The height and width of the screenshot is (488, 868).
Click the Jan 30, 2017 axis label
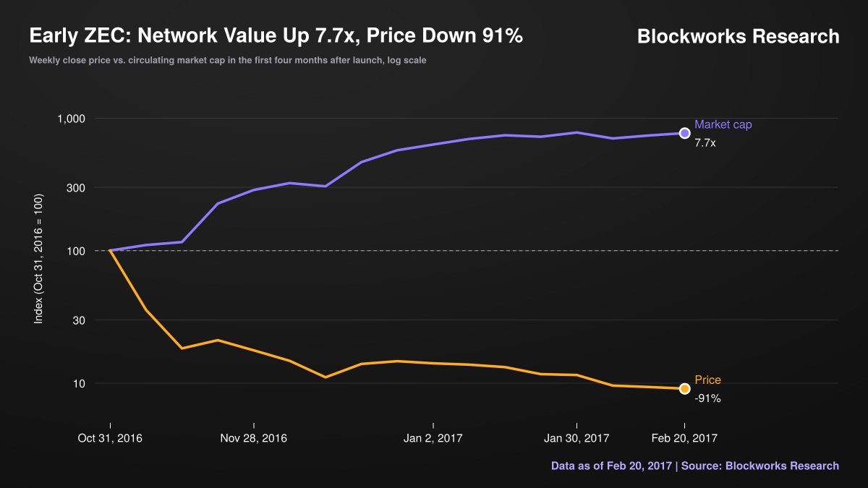pos(576,438)
